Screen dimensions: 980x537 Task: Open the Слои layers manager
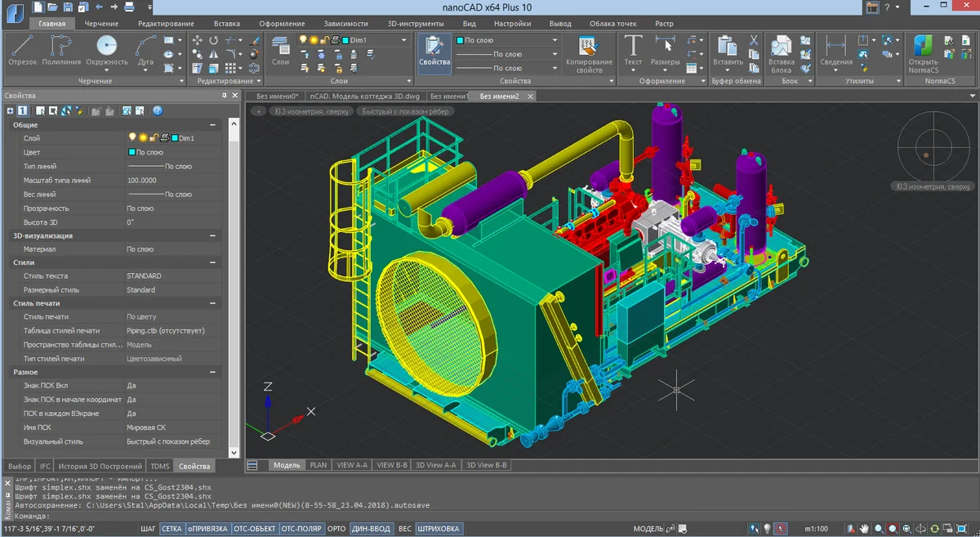click(x=280, y=51)
